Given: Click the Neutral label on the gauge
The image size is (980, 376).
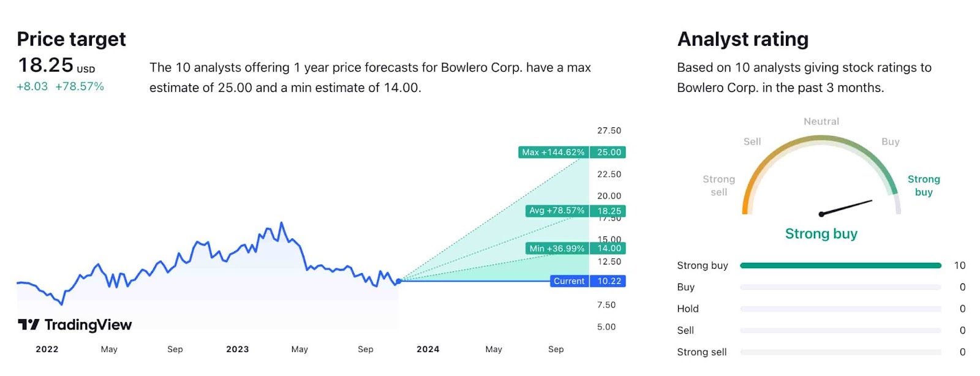Looking at the screenshot, I should (821, 121).
